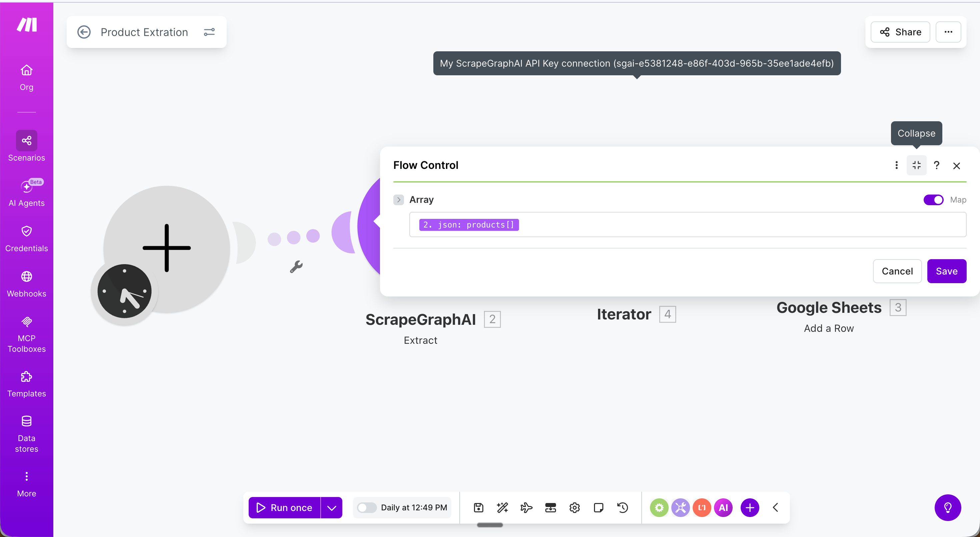Open the help lightbulb button
This screenshot has width=980, height=537.
948,508
